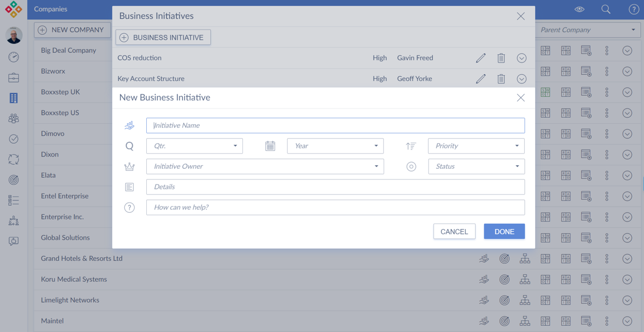The width and height of the screenshot is (644, 332).
Task: Open the Qtr. dropdown
Action: point(194,146)
